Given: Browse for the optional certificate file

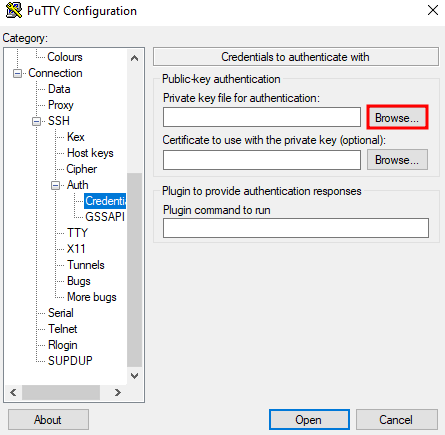Looking at the screenshot, I should 397,160.
